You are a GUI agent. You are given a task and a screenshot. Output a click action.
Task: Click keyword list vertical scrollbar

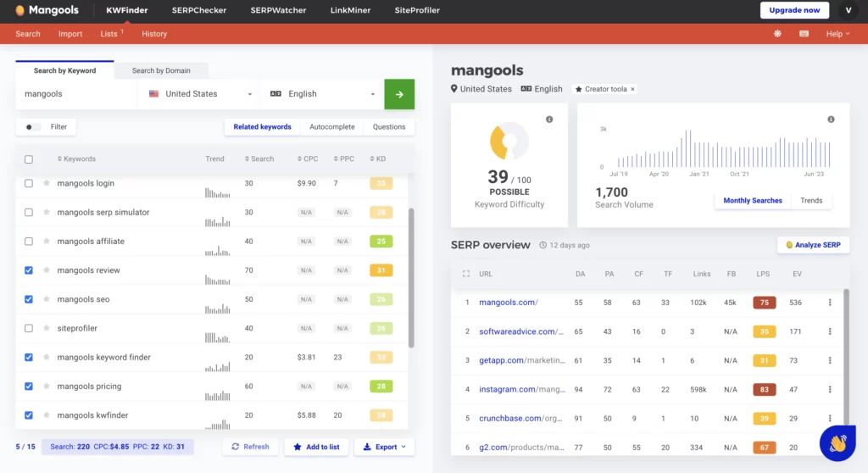coord(411,278)
